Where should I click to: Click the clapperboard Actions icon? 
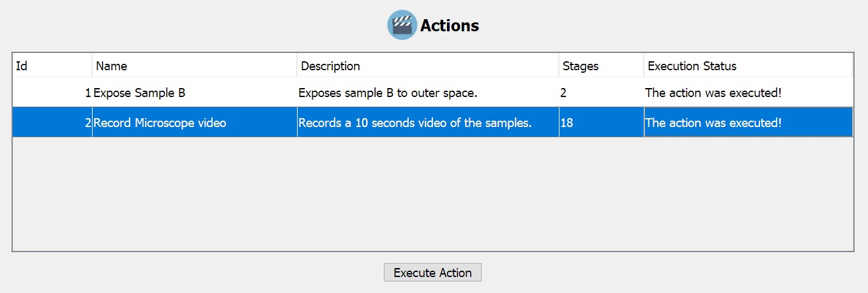click(x=402, y=25)
